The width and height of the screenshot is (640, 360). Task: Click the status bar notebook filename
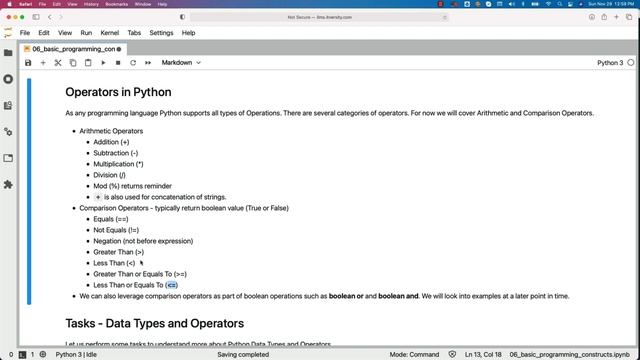[x=569, y=354]
